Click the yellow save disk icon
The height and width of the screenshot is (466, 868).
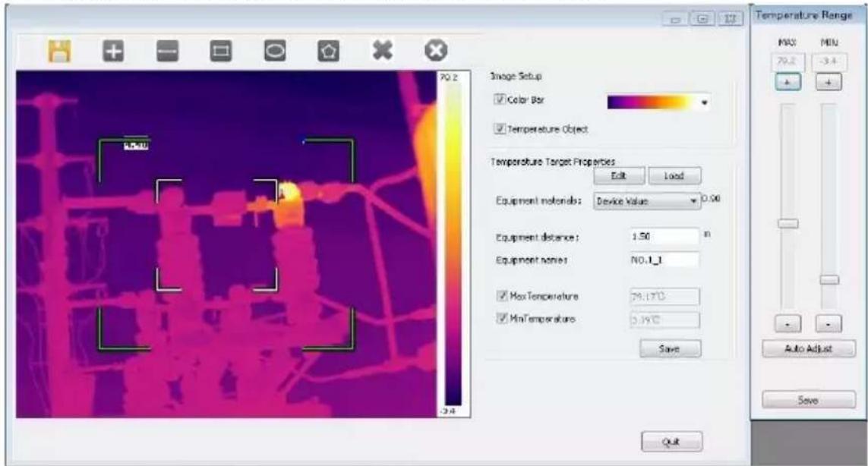click(59, 51)
